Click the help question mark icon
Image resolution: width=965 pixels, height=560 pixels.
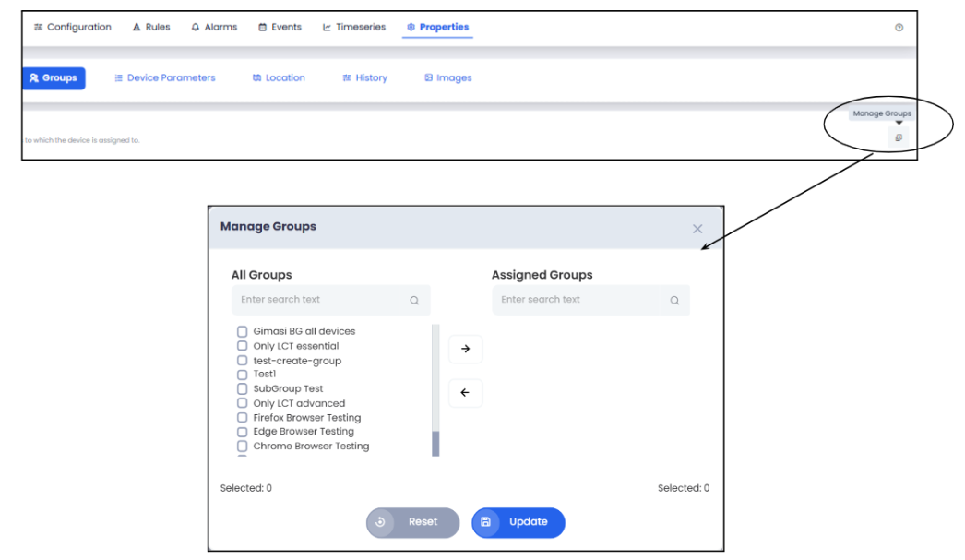899,28
